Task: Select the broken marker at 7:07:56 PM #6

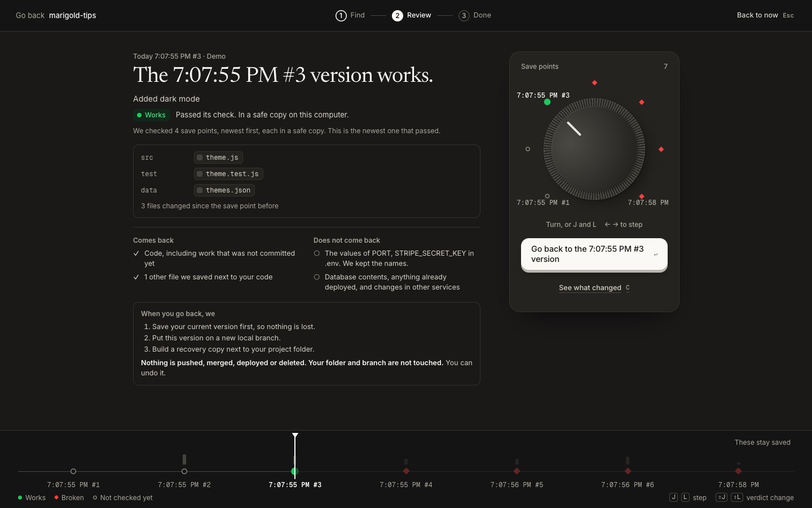Action: click(628, 471)
